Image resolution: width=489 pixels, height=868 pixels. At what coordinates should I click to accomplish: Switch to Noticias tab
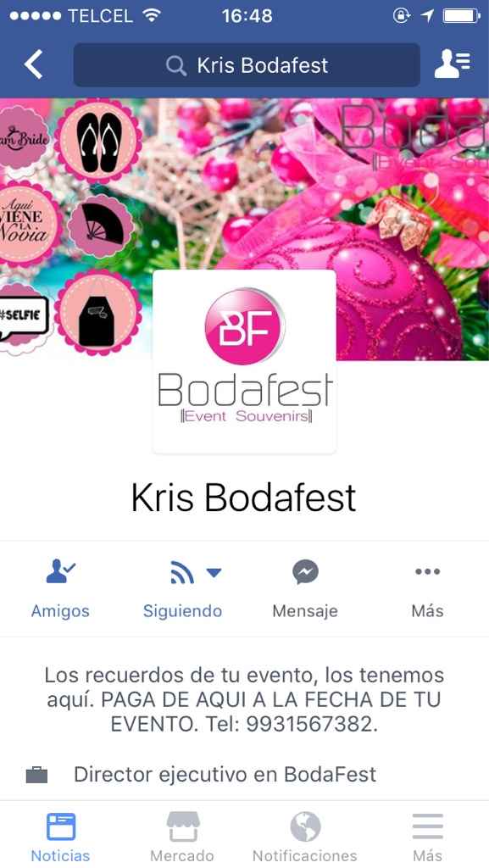60,835
